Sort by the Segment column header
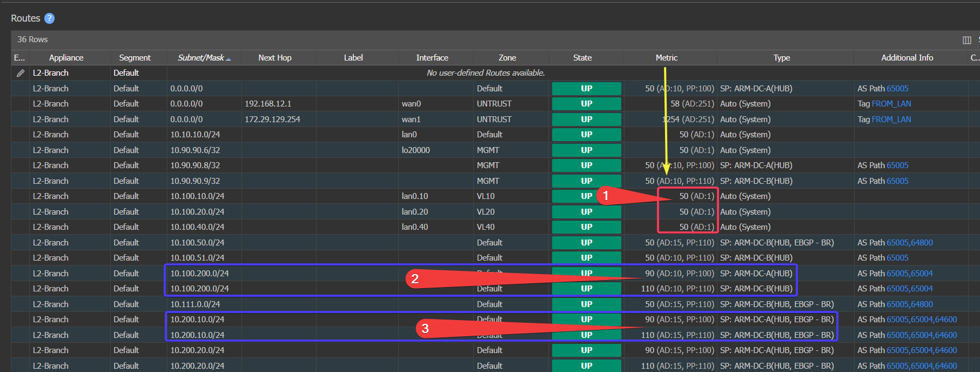 point(135,58)
